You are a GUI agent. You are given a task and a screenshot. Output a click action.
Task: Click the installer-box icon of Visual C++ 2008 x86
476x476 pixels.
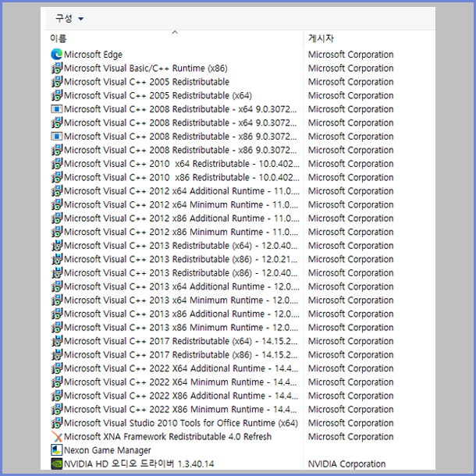(x=57, y=150)
